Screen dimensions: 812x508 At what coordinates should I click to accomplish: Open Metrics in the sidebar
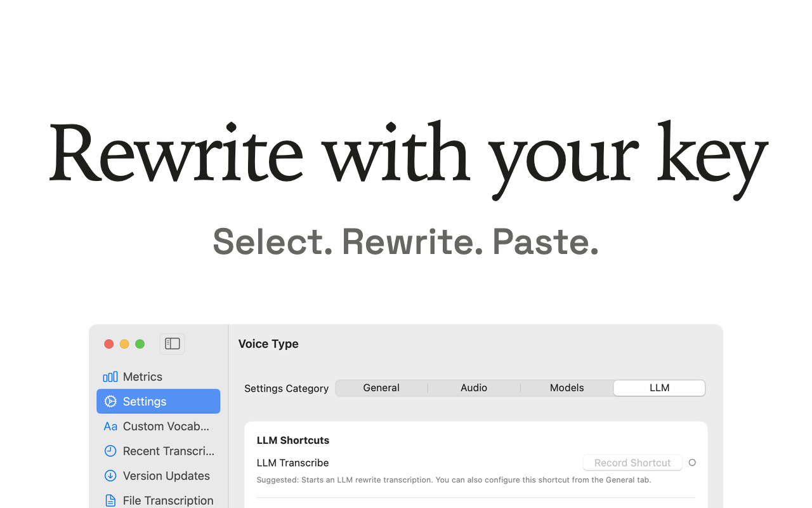click(x=158, y=377)
